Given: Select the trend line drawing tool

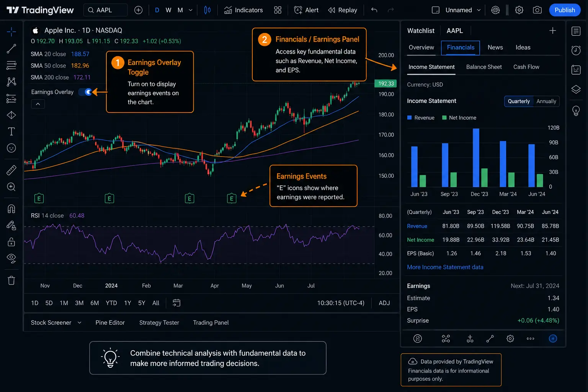Looking at the screenshot, I should [11, 49].
